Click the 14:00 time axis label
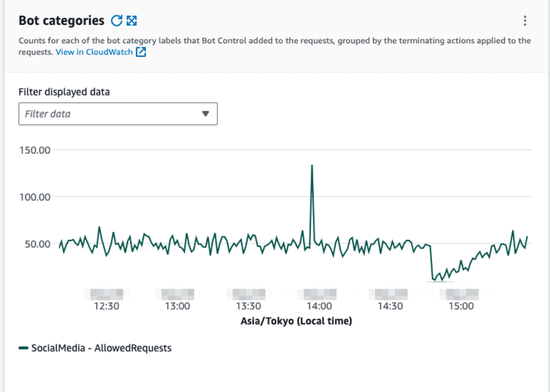Image resolution: width=550 pixels, height=392 pixels. (x=319, y=306)
